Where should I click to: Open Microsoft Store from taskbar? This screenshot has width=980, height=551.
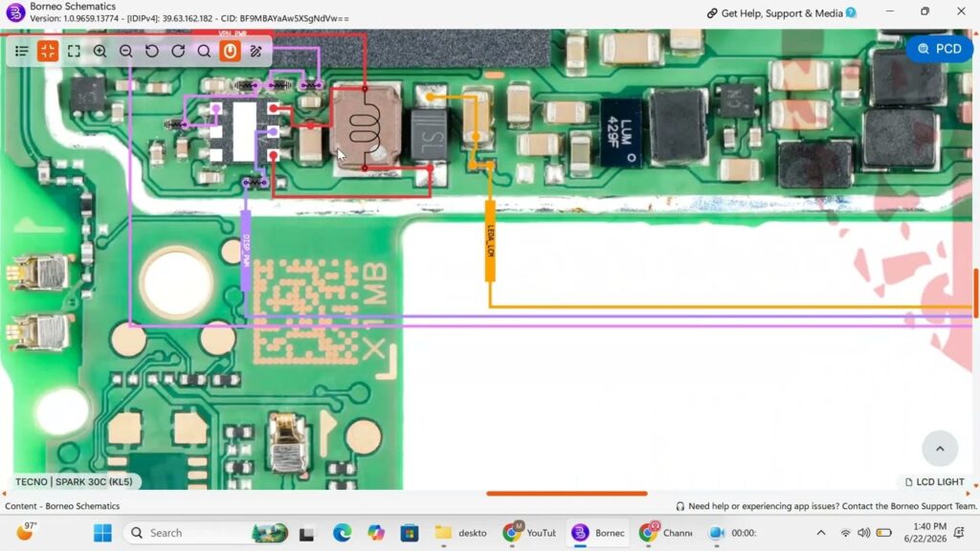410,533
